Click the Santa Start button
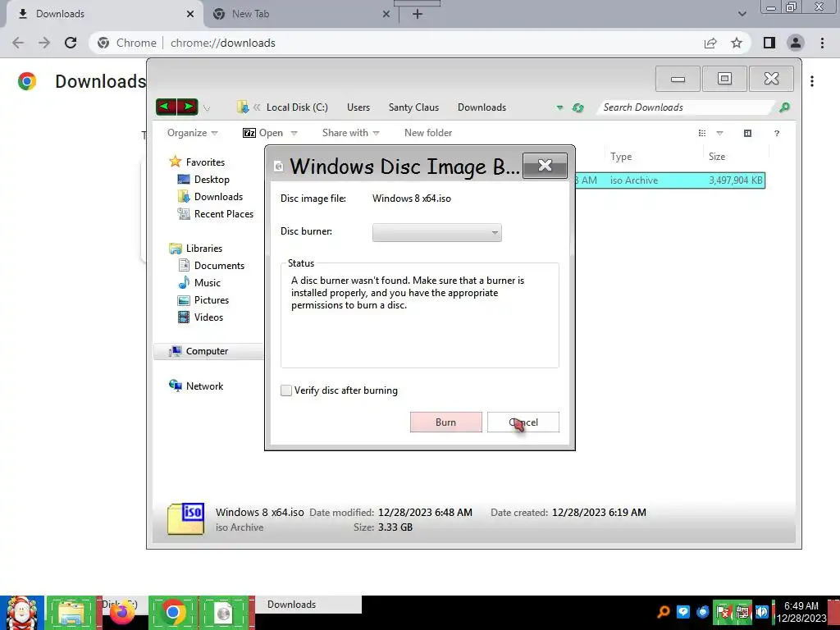This screenshot has width=840, height=630. tap(22, 613)
